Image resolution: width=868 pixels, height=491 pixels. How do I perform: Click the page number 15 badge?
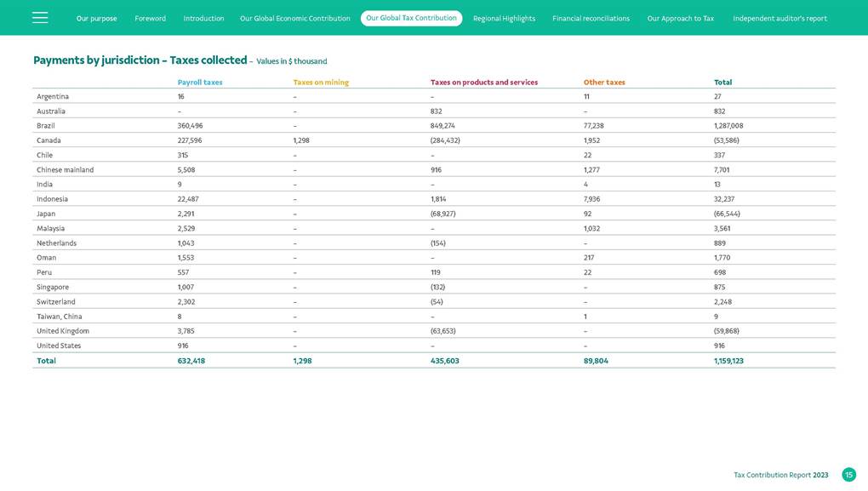coord(848,475)
